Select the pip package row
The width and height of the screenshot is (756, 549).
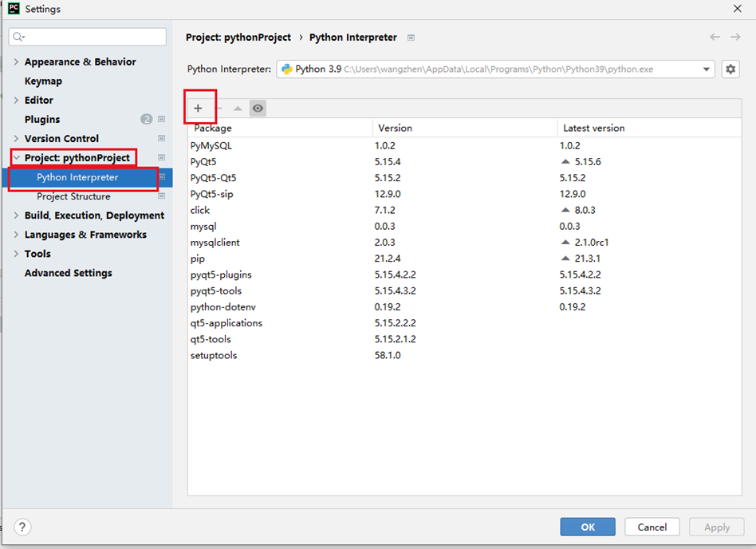tap(464, 259)
